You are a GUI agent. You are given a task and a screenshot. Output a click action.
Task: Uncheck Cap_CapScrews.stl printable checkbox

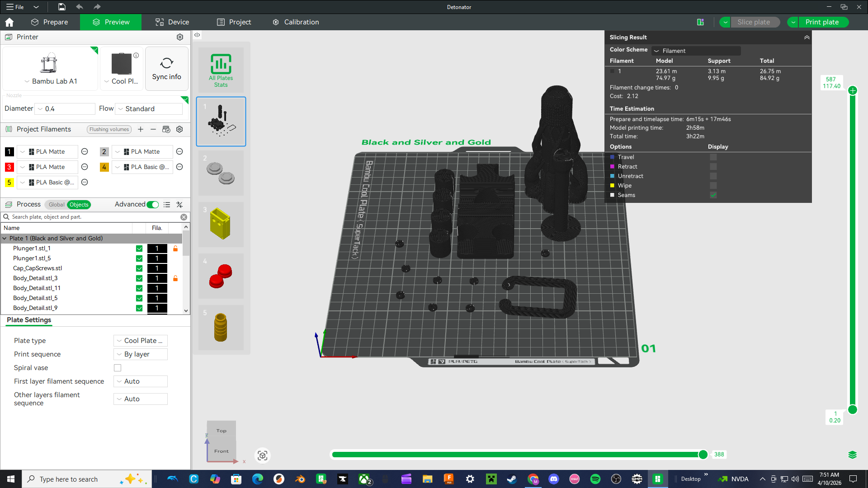point(139,268)
